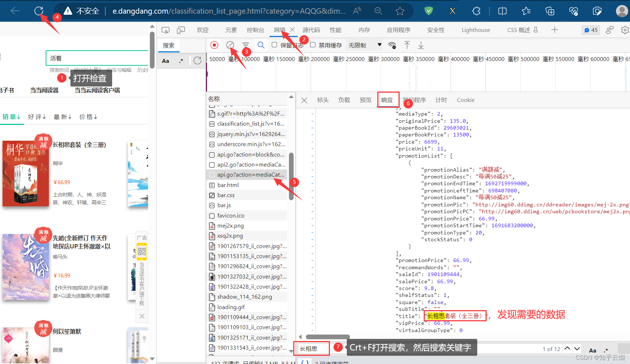Image resolution: width=630 pixels, height=364 pixels.
Task: Toggle match case Aa in search pane
Action: (x=165, y=61)
